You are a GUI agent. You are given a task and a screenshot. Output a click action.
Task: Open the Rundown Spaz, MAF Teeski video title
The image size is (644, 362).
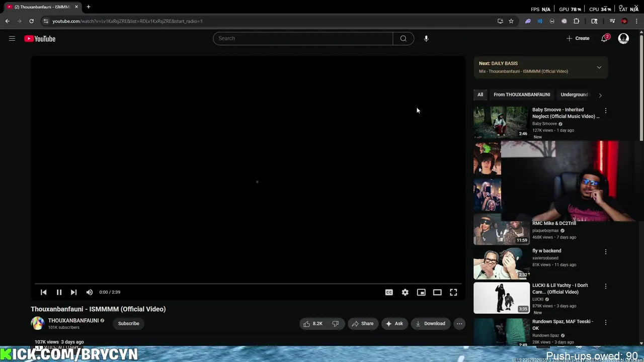(562, 325)
